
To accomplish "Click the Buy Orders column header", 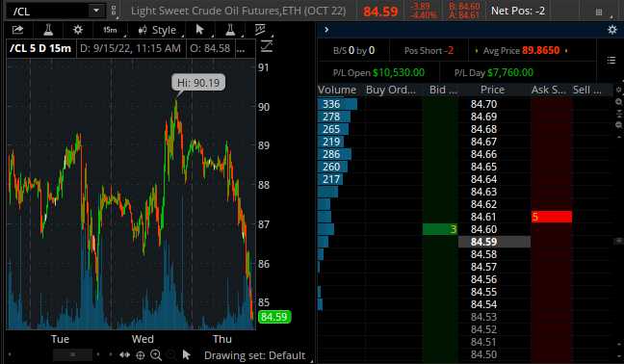I will coord(390,90).
